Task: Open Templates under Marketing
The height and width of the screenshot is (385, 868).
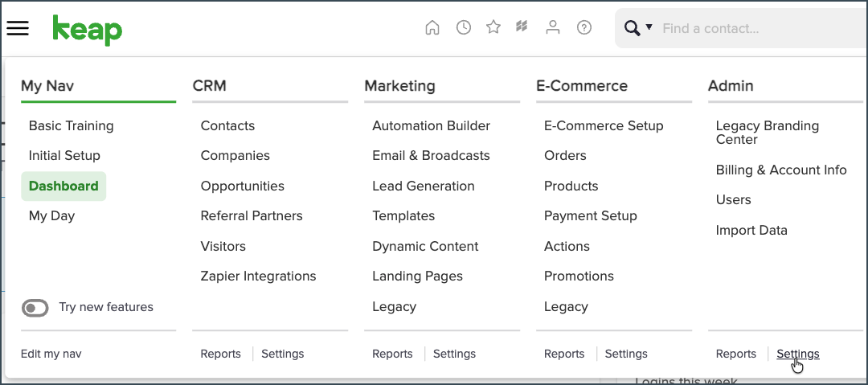Action: [x=403, y=216]
